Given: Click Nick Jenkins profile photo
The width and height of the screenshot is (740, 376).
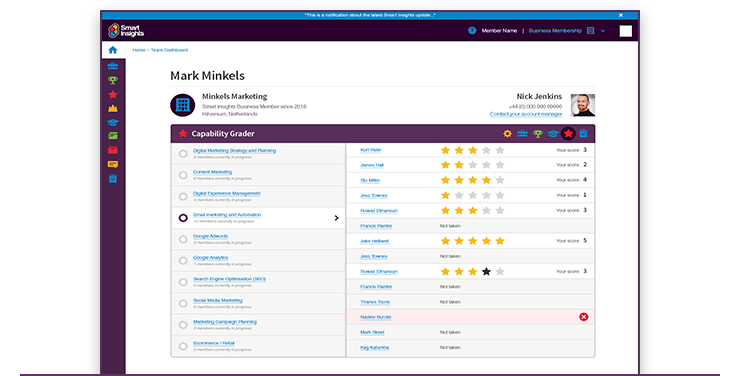Looking at the screenshot, I should 583,105.
